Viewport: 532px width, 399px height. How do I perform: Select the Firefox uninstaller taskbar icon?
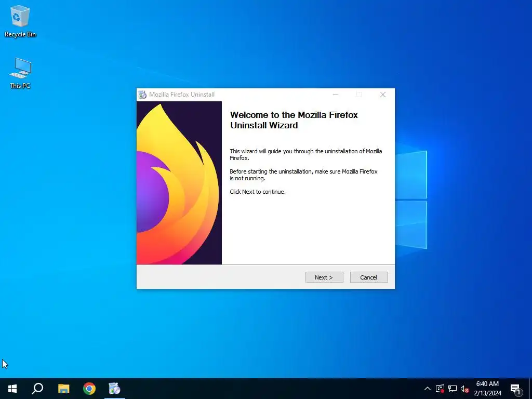115,389
